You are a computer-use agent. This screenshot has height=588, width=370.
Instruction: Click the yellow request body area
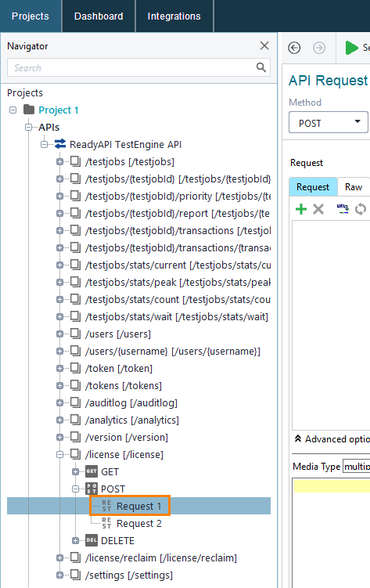[x=332, y=486]
